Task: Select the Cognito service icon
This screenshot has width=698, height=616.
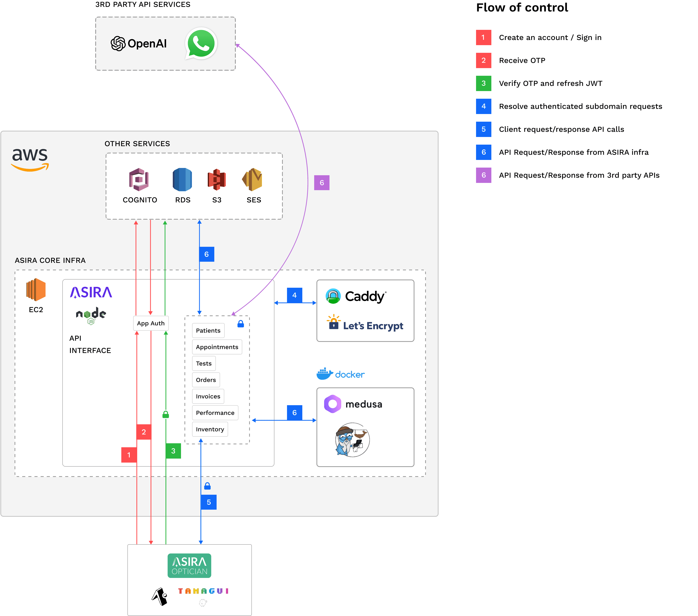Action: (x=139, y=179)
